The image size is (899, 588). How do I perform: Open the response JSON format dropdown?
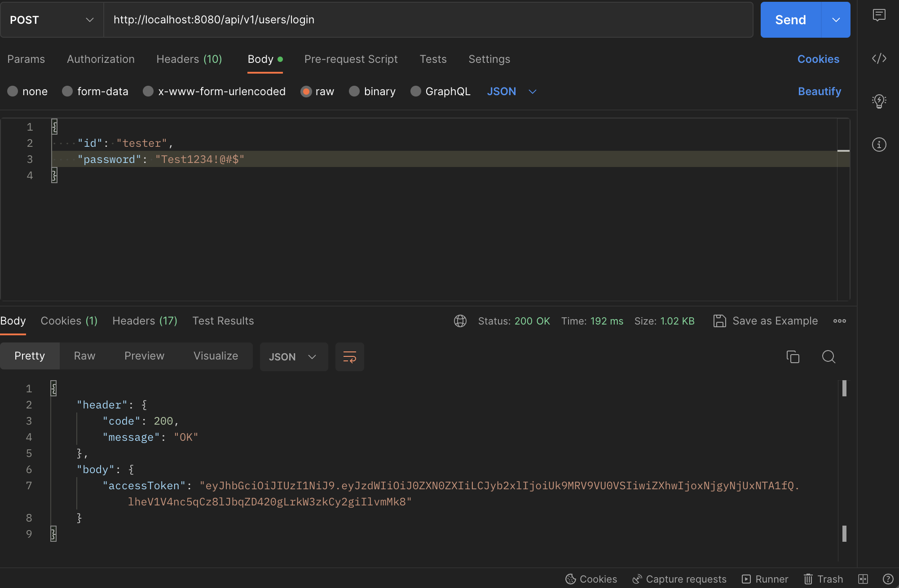point(293,357)
